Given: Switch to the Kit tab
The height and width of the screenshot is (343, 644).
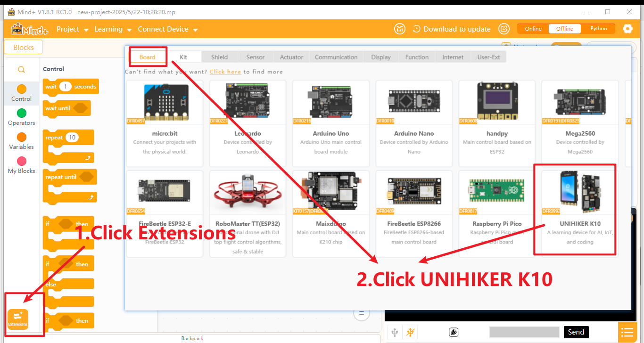Looking at the screenshot, I should click(183, 57).
